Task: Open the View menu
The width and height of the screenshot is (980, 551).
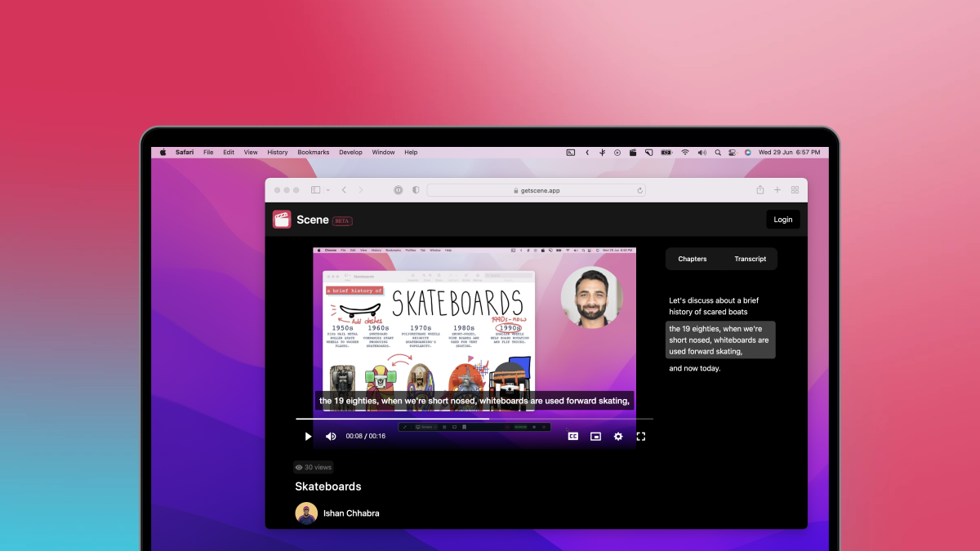Action: point(251,153)
